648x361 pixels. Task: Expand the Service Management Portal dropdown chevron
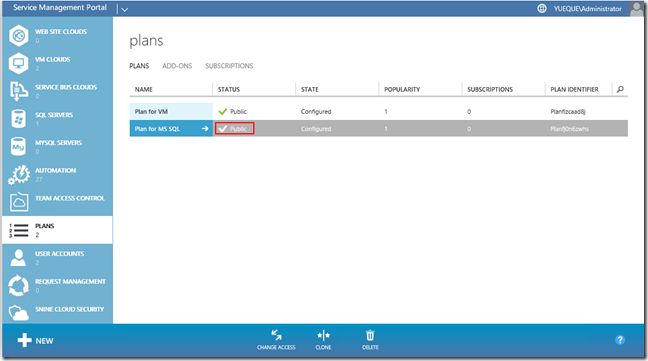pyautogui.click(x=124, y=9)
